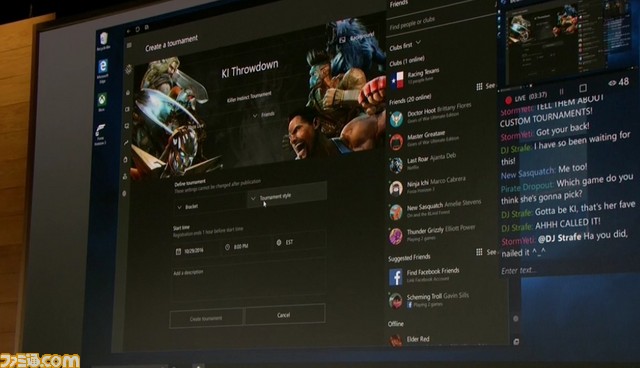
Task: Open the Xbox desktop shortcut
Action: click(102, 102)
